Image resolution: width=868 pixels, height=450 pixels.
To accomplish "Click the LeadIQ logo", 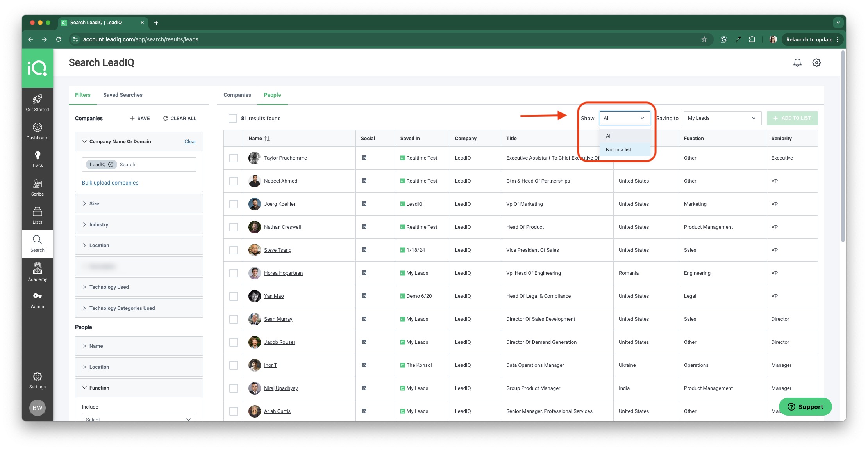I will [x=38, y=68].
